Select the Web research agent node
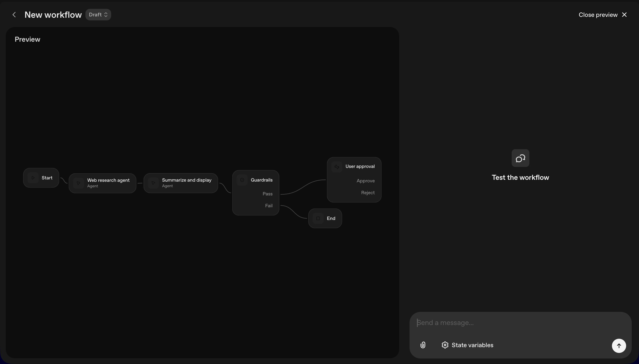This screenshot has width=639, height=364. pyautogui.click(x=108, y=183)
